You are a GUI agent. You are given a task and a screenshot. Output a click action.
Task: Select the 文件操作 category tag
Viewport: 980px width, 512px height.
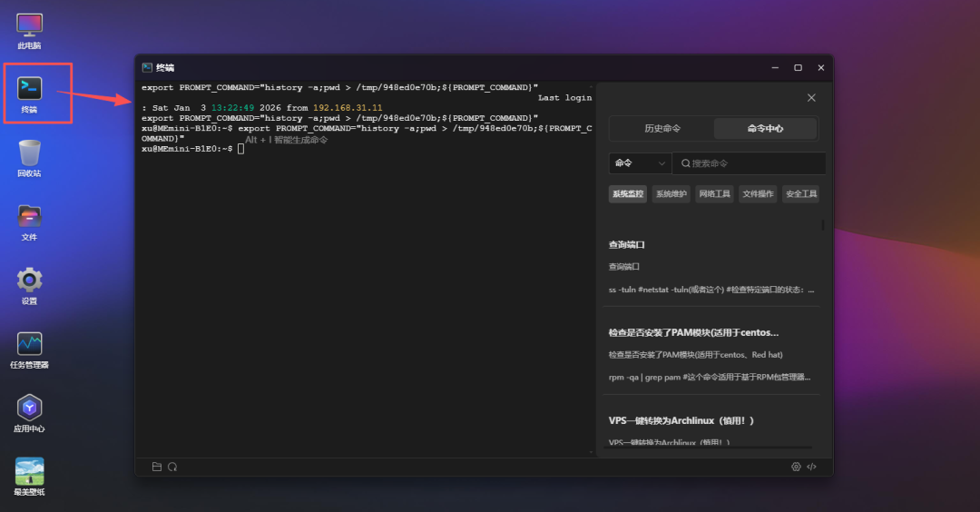click(758, 193)
